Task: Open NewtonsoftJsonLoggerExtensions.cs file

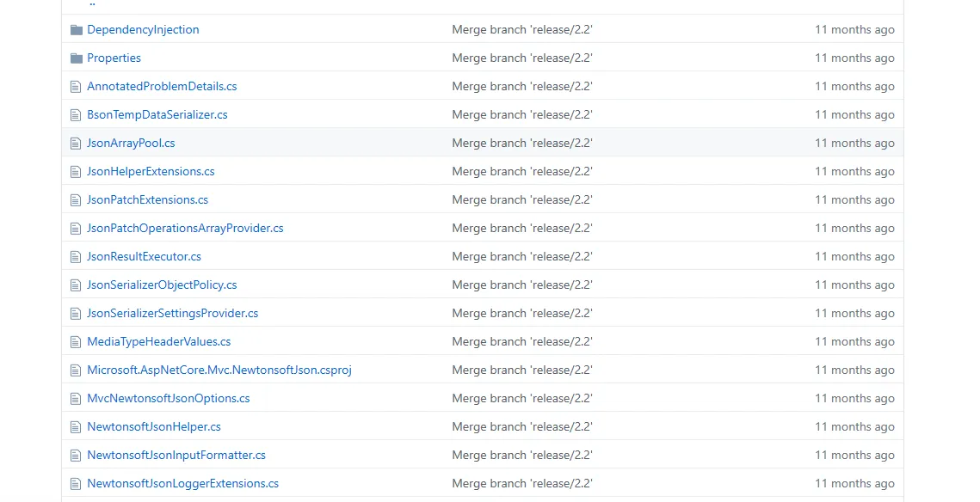Action: [x=183, y=484]
